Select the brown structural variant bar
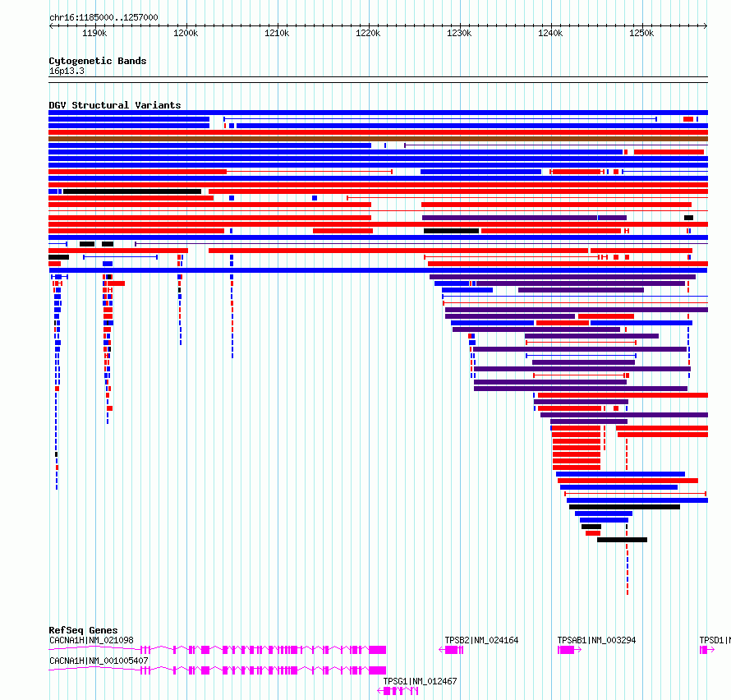The height and width of the screenshot is (700, 731). click(378, 139)
